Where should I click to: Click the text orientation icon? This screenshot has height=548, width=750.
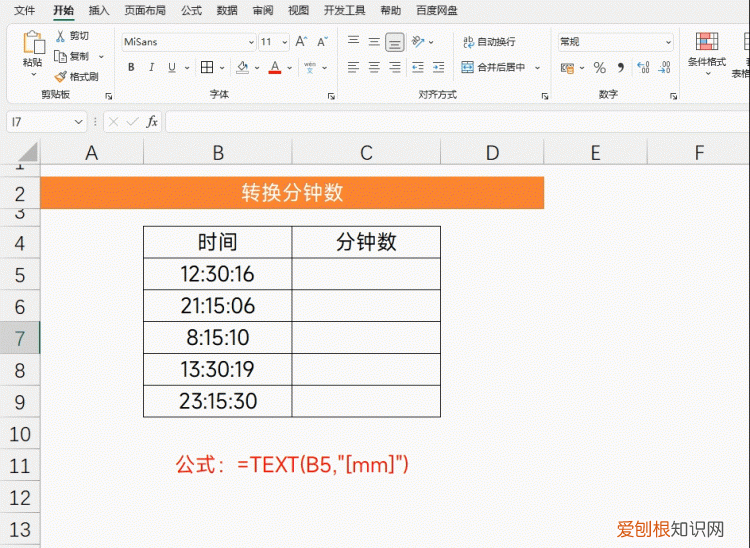click(418, 42)
